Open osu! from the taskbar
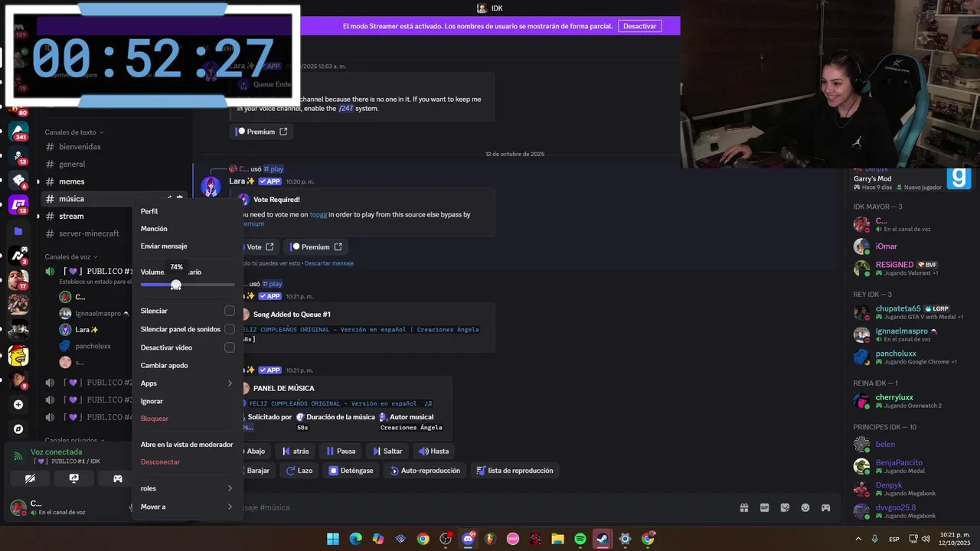980x551 pixels. [x=513, y=539]
